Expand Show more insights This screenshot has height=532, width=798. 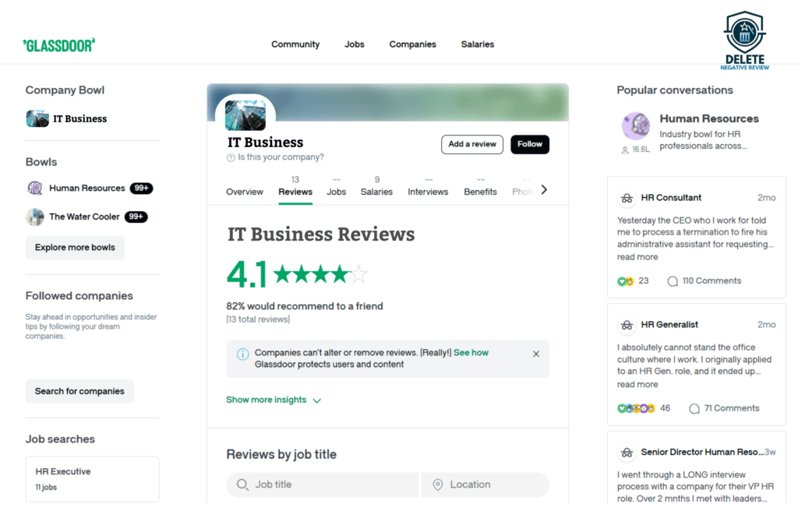tap(274, 400)
